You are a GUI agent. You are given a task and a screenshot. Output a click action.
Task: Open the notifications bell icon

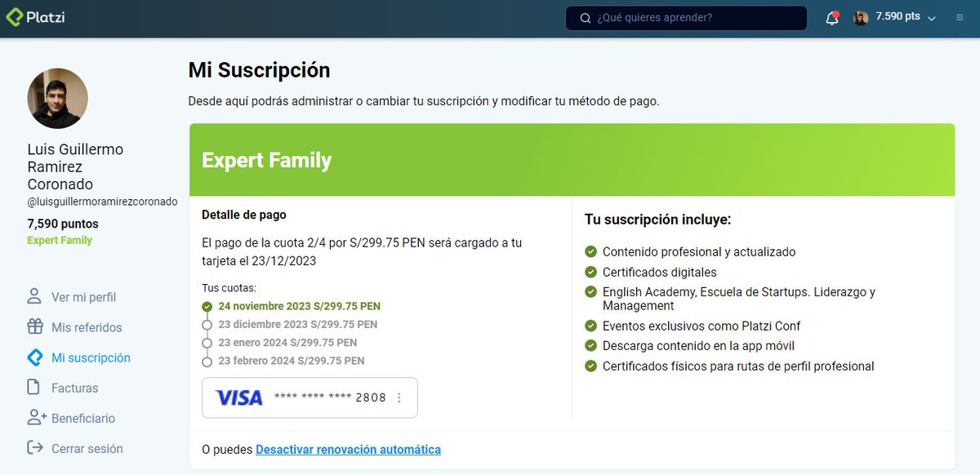click(x=832, y=18)
